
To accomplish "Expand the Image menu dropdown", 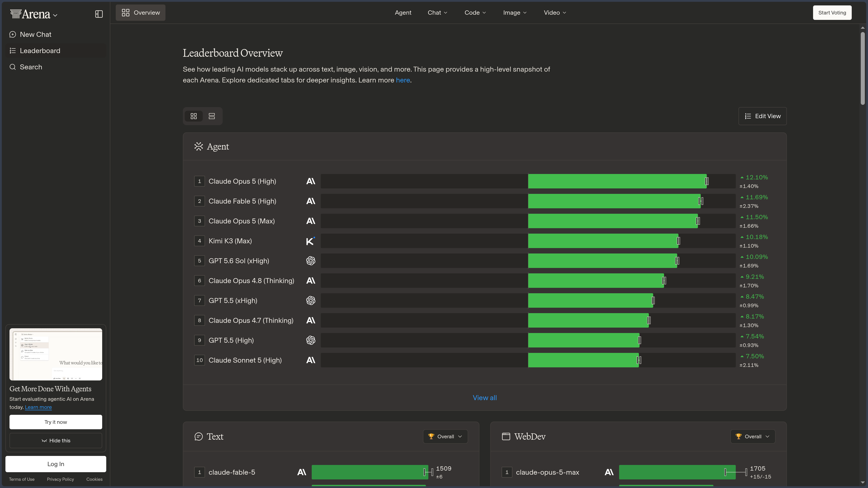I will click(515, 12).
